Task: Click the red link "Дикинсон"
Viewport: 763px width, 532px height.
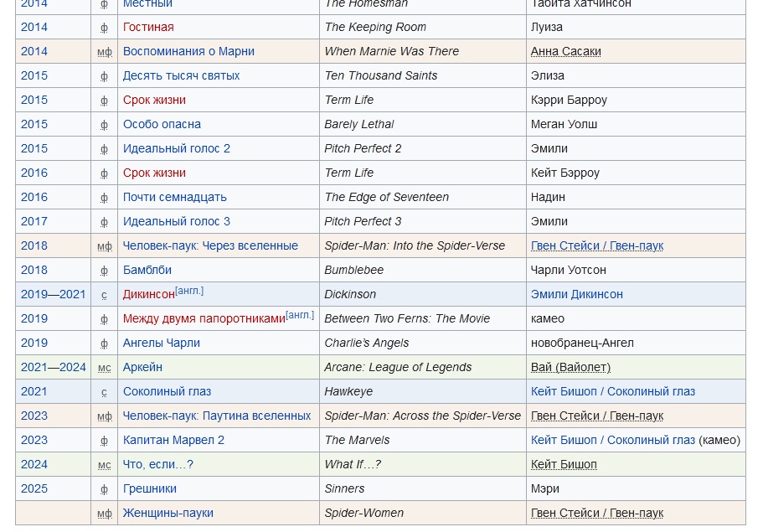Action: (x=148, y=295)
